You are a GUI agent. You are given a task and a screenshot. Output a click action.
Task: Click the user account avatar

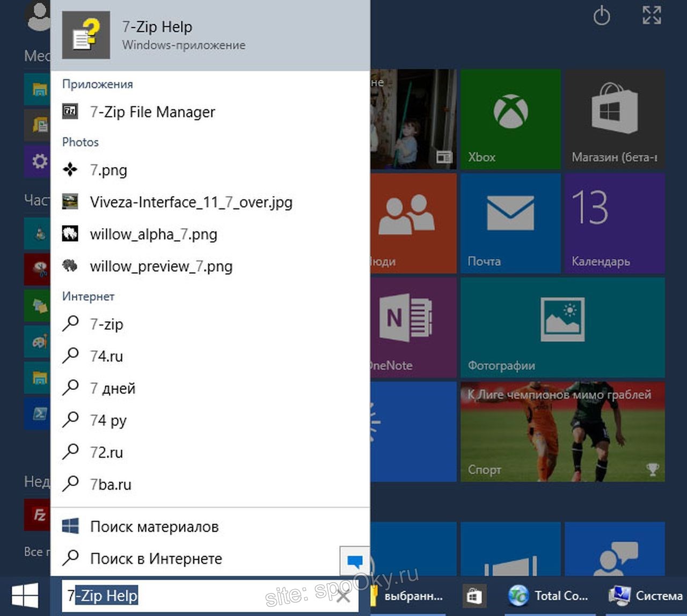[38, 16]
